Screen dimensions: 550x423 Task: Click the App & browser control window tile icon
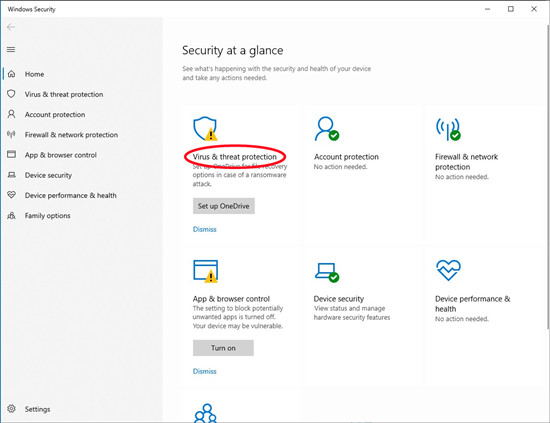[x=206, y=271]
